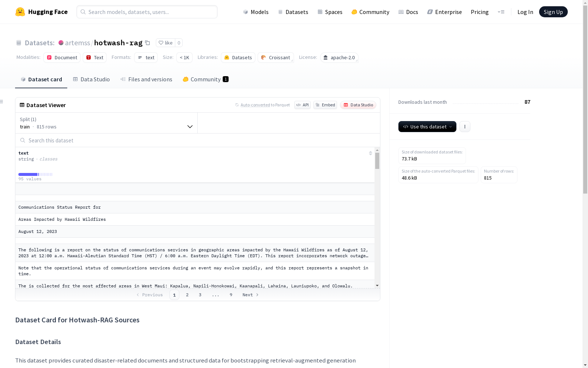Select the Dataset card tab
Viewport: 588px width, 368px height.
click(41, 79)
